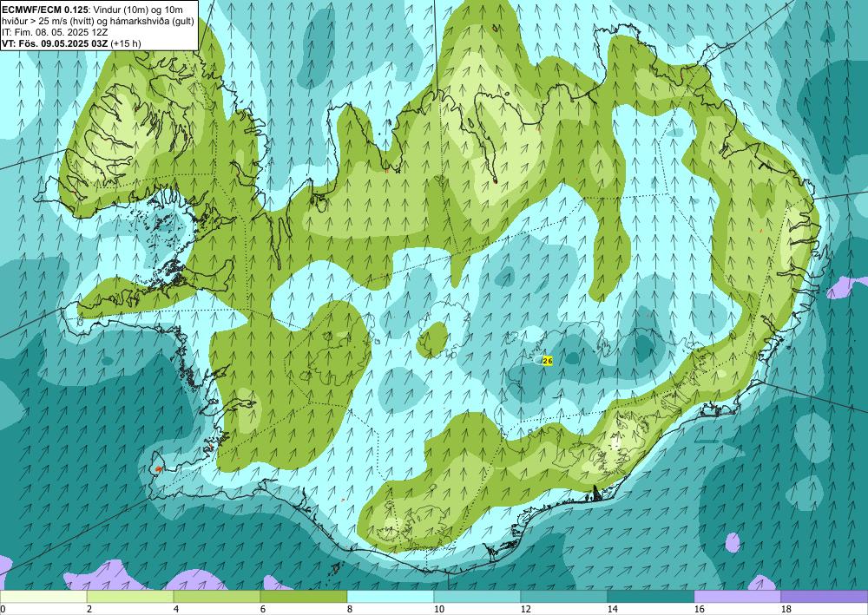Click the pale 0-2 m/s color swatch
Image resolution: width=868 pixels, height=615 pixels.
pyautogui.click(x=43, y=597)
